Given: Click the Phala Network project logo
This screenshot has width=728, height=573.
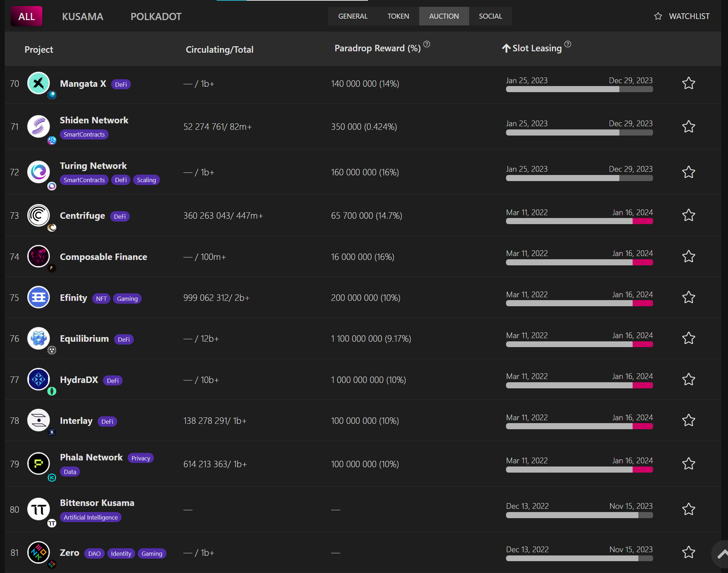Looking at the screenshot, I should [38, 463].
